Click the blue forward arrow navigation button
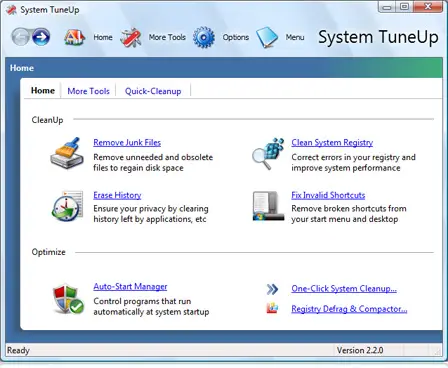 [x=41, y=37]
